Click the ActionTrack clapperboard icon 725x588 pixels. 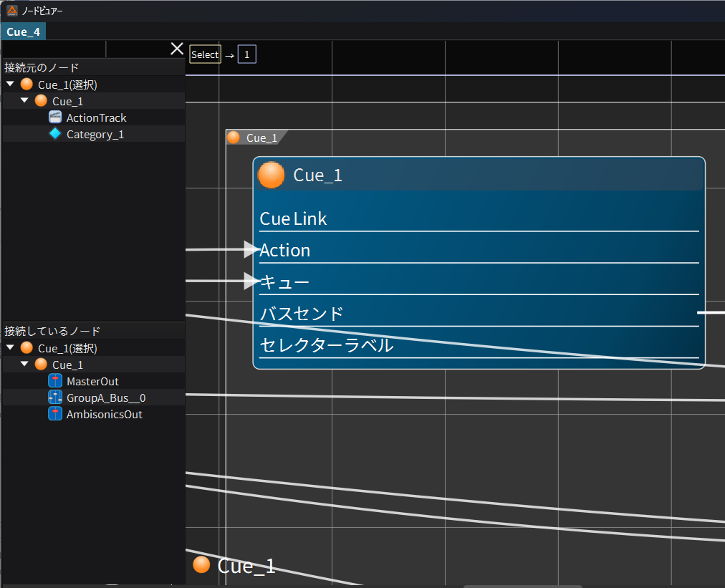click(55, 117)
